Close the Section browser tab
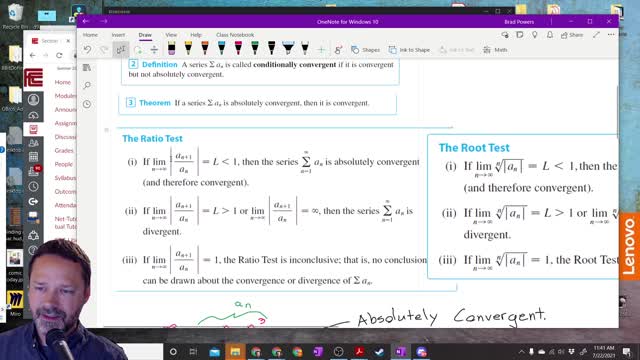The image size is (640, 360). (68, 41)
